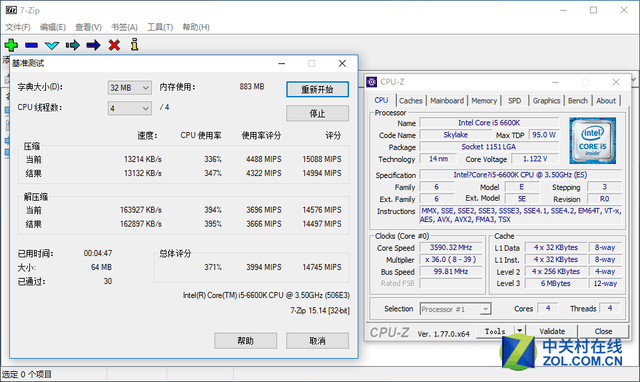Click the Validate button in CPU-Z
Screen dimensions: 640x382
552,331
